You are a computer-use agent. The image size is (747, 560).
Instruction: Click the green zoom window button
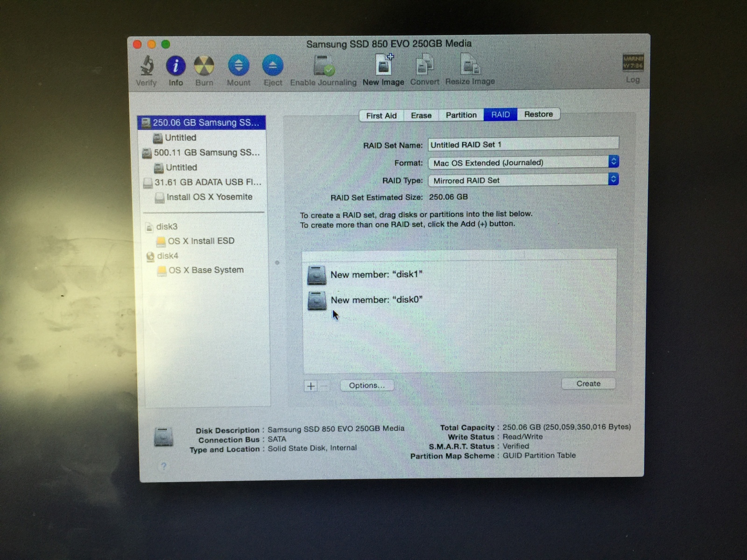[x=166, y=44]
